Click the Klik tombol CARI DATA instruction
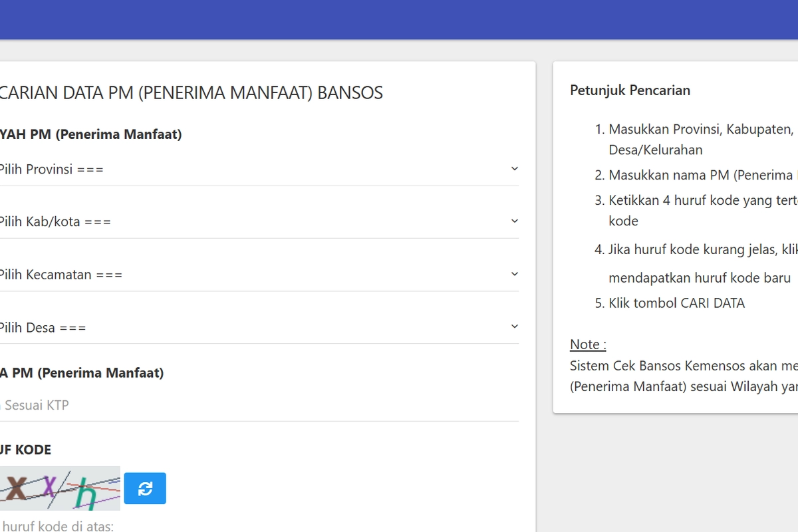Image resolution: width=798 pixels, height=532 pixels. pos(676,303)
